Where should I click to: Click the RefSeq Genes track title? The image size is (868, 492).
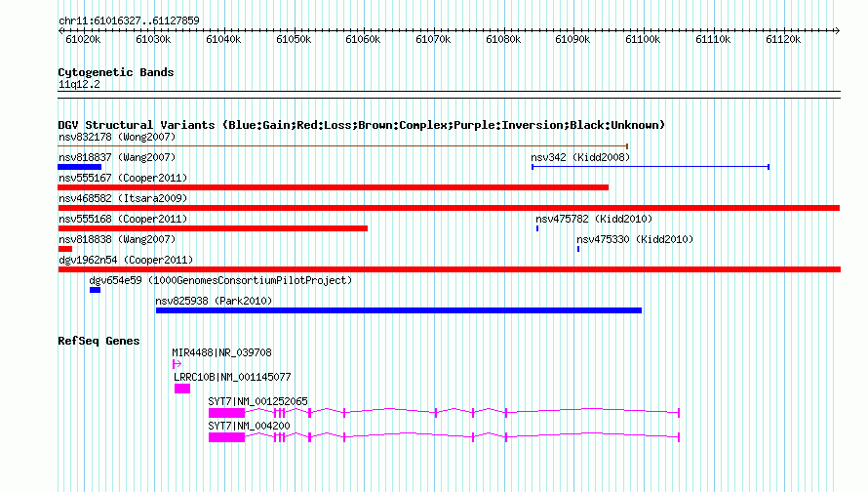99,341
